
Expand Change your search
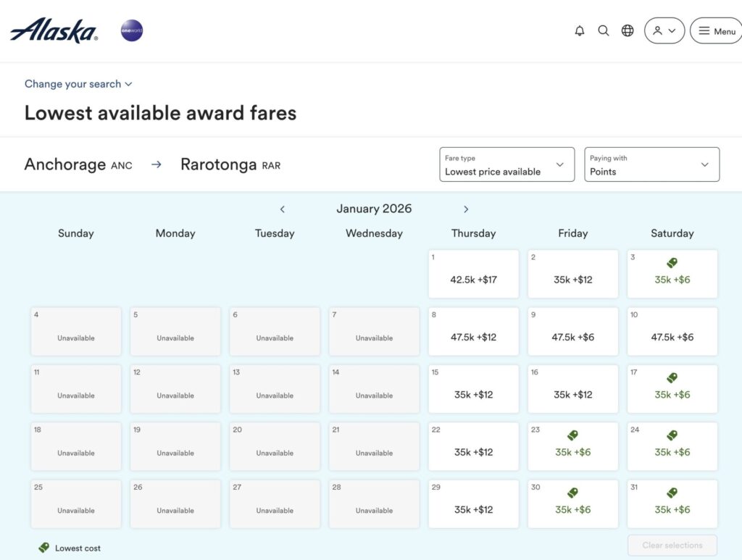[78, 84]
